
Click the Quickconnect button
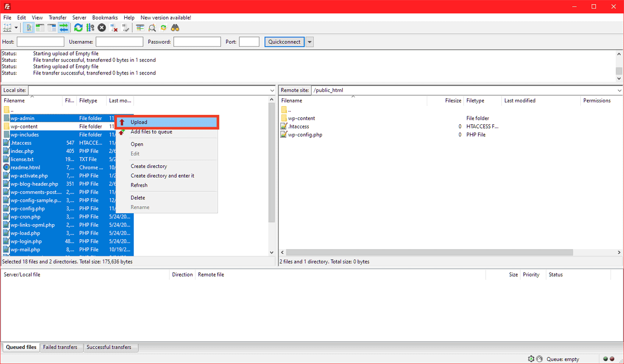click(284, 42)
